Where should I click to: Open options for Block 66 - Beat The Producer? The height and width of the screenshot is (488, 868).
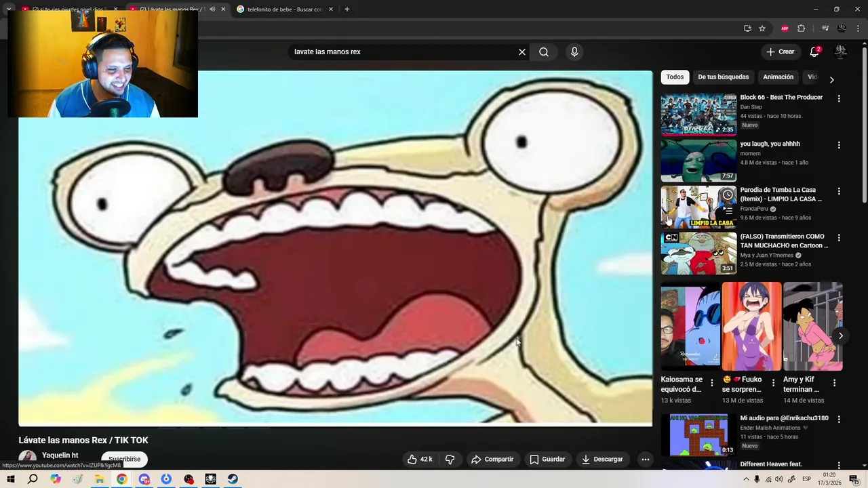tap(839, 98)
